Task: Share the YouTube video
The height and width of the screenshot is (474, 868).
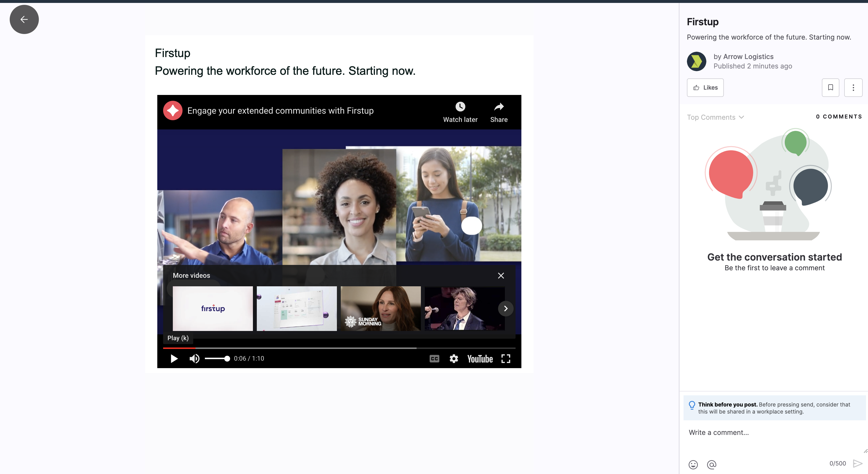Action: pyautogui.click(x=499, y=113)
